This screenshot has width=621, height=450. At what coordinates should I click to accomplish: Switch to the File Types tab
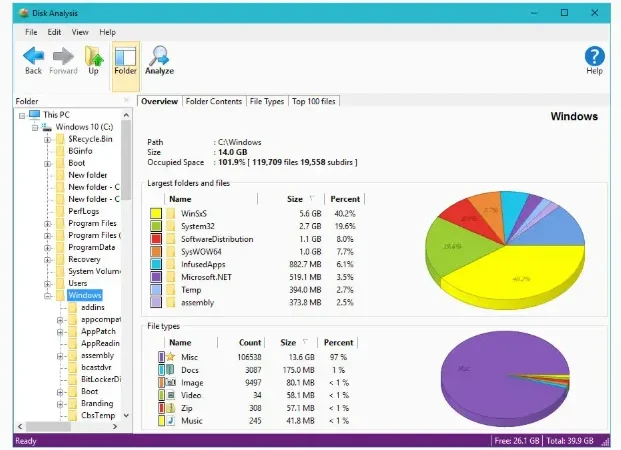point(267,101)
